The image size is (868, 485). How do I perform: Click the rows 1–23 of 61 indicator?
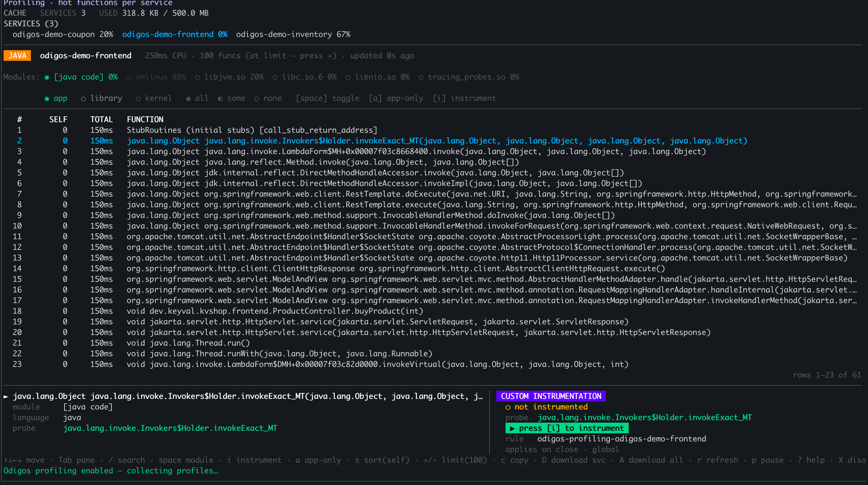[x=827, y=375]
